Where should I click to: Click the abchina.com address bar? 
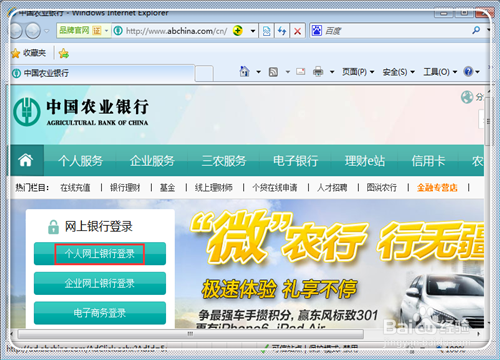click(x=177, y=31)
